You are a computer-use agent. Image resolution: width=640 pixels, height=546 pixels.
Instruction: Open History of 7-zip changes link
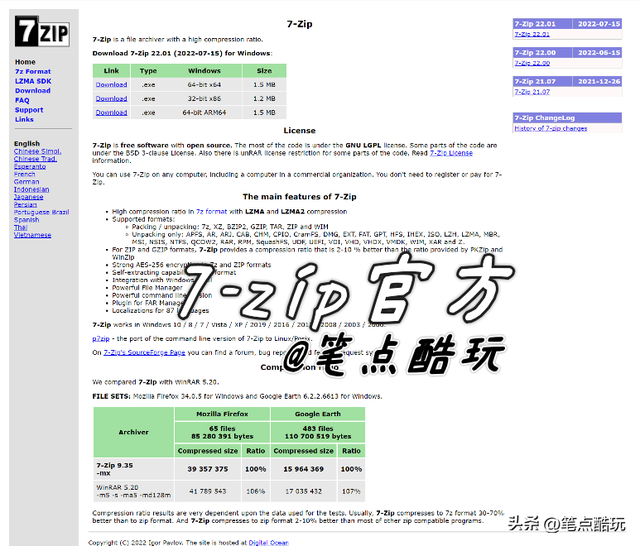click(x=551, y=129)
